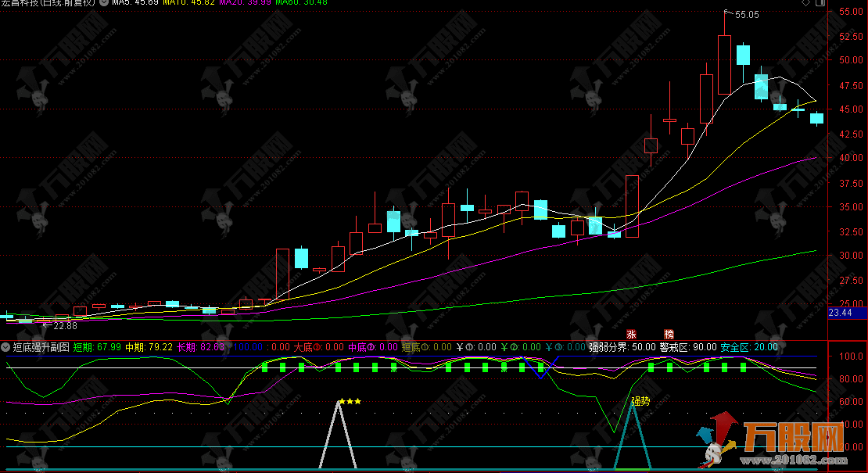Click the 安全区 20.00 label
The height and width of the screenshot is (473, 868).
coord(749,346)
